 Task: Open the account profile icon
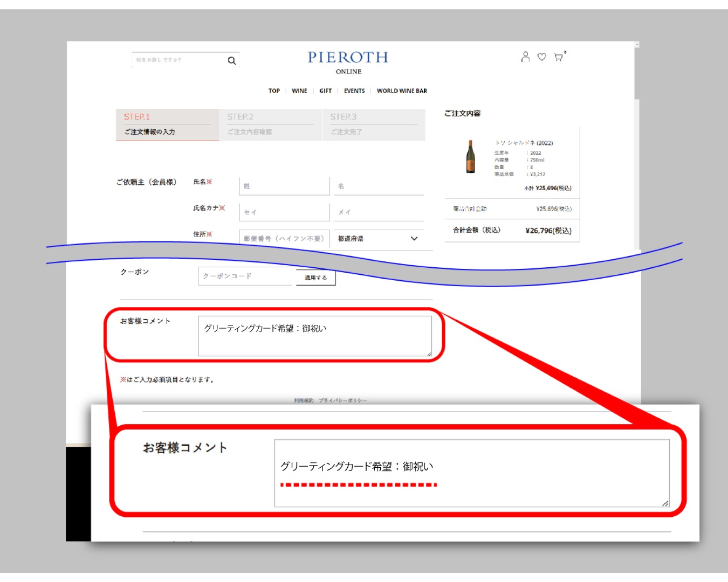click(x=525, y=57)
